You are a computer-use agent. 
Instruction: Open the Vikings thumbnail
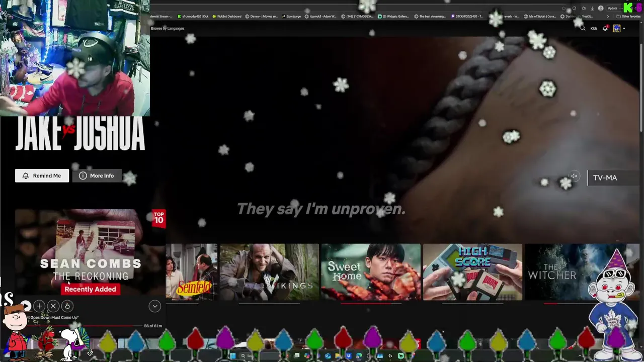point(269,272)
